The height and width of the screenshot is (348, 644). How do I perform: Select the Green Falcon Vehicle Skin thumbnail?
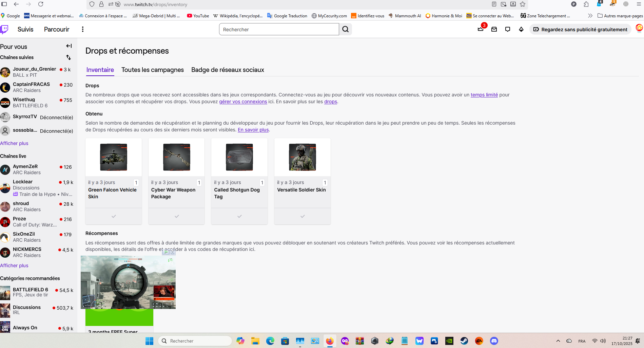(114, 157)
